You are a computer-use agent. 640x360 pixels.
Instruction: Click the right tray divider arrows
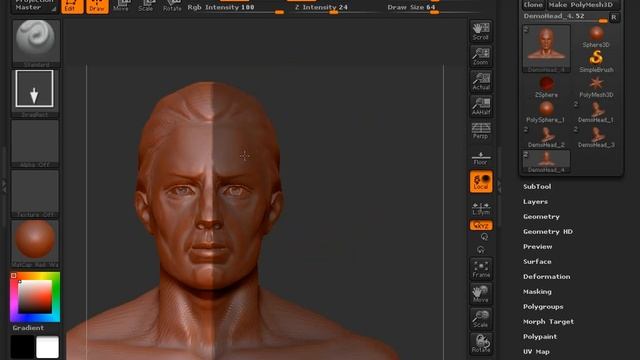coord(499,187)
